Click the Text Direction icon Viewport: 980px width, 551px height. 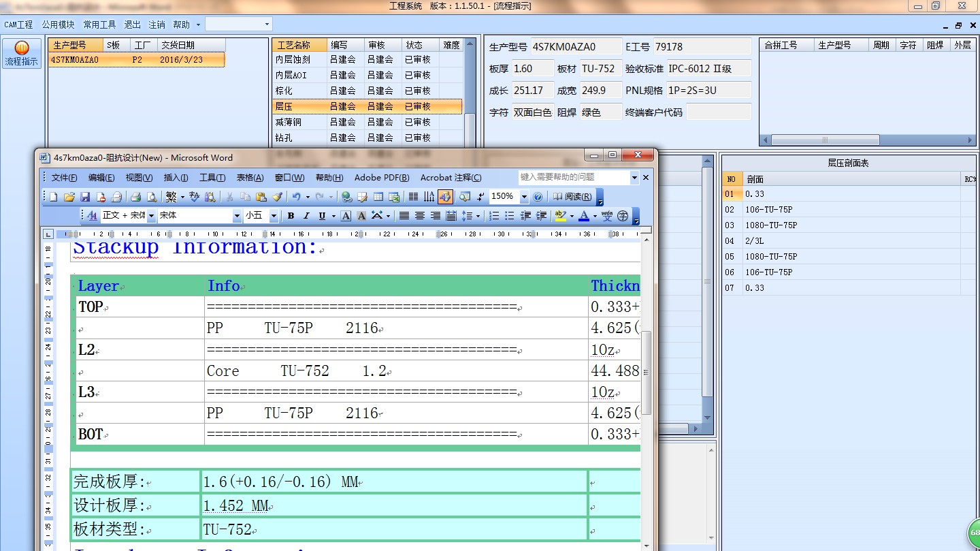[x=429, y=197]
